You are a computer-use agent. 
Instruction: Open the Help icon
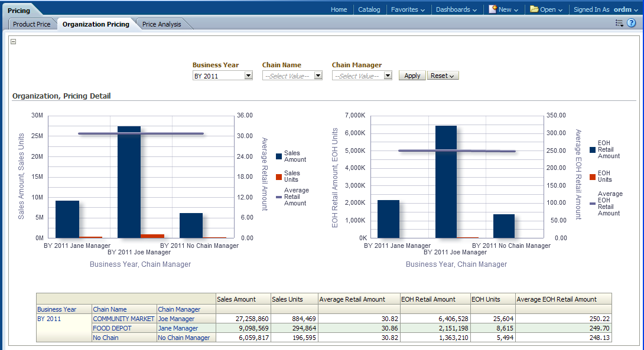pos(631,23)
